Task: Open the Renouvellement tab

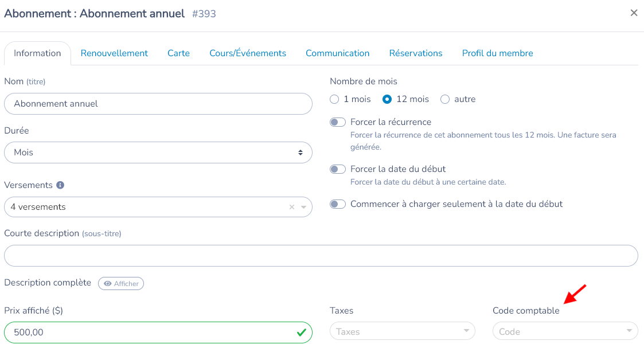Action: click(x=114, y=53)
